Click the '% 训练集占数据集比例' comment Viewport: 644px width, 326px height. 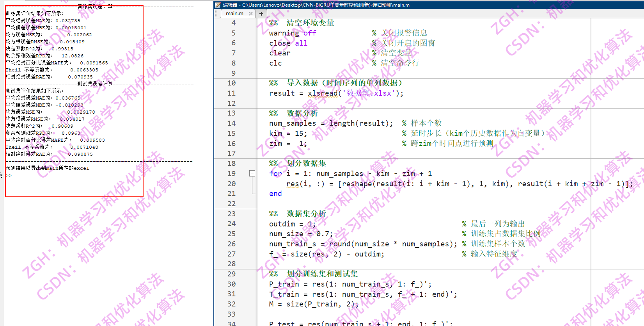tap(501, 234)
